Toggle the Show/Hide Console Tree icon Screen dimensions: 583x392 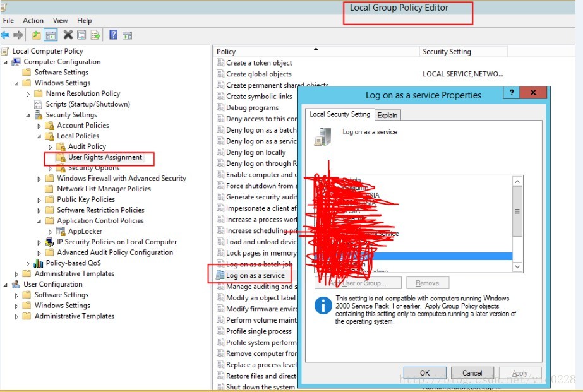click(51, 35)
